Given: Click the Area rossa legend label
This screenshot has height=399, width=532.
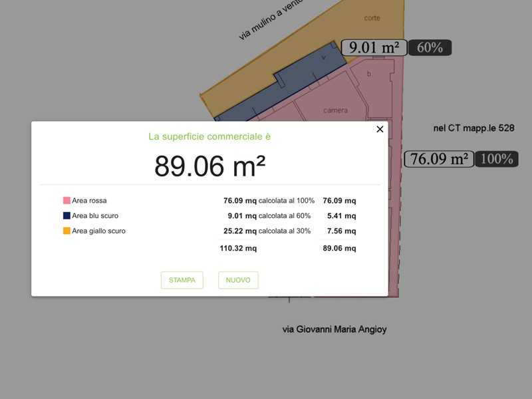Looking at the screenshot, I should click(89, 201).
